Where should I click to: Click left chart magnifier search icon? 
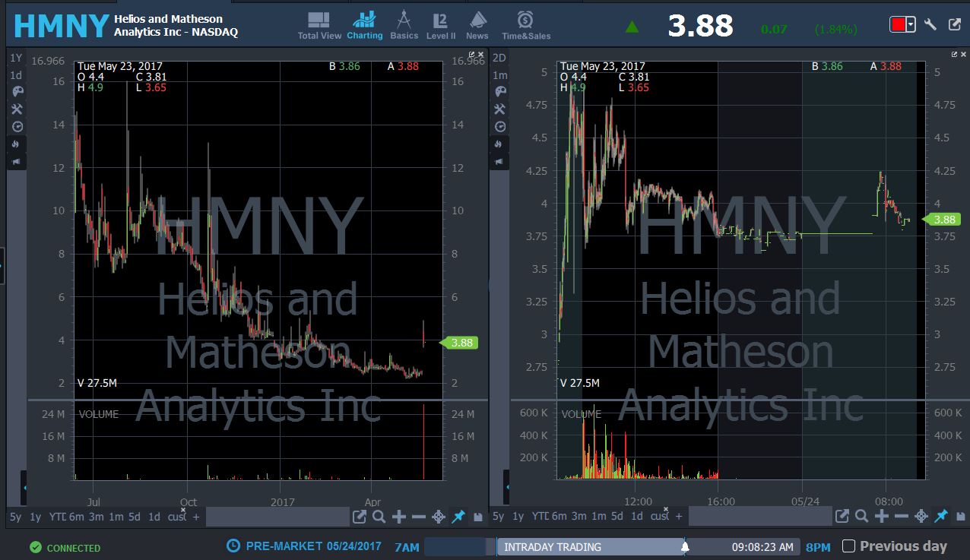pos(379,517)
